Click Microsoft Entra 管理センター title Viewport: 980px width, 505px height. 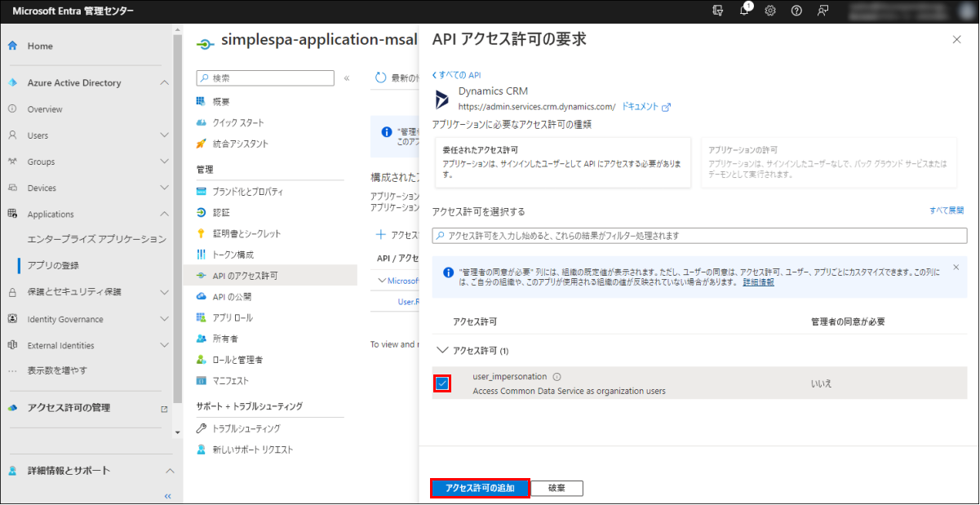73,11
